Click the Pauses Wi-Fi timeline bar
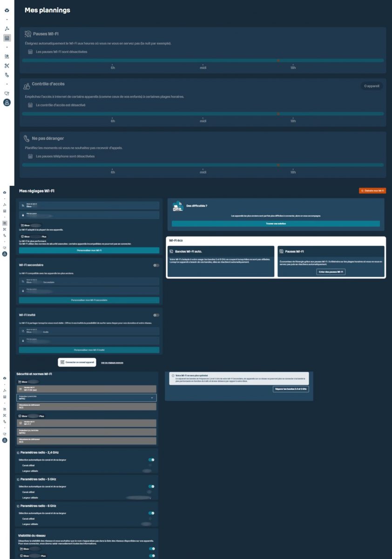 (203, 61)
